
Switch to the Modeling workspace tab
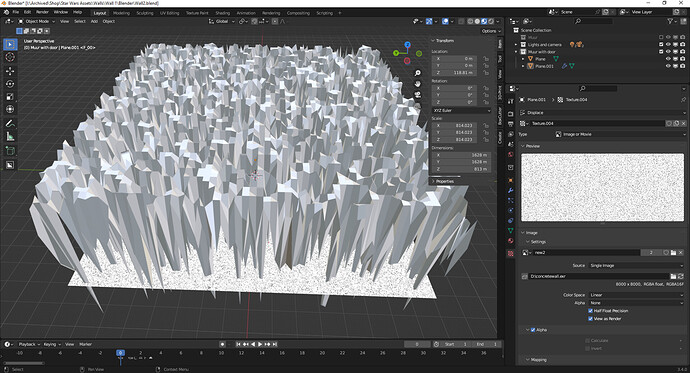(x=121, y=13)
